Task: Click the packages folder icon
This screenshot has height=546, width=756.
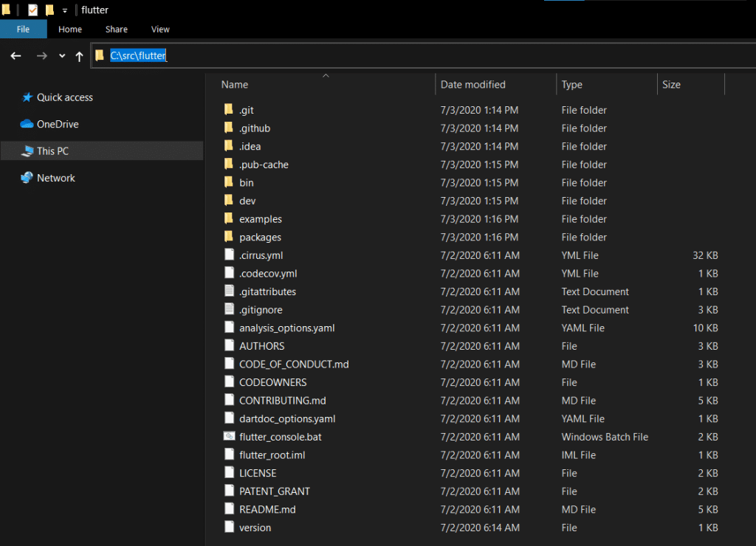Action: 229,237
